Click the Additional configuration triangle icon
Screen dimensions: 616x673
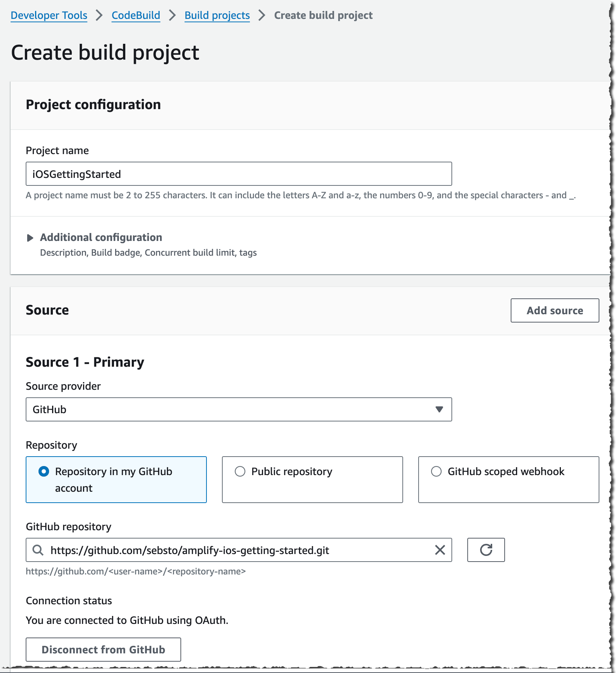click(x=30, y=238)
